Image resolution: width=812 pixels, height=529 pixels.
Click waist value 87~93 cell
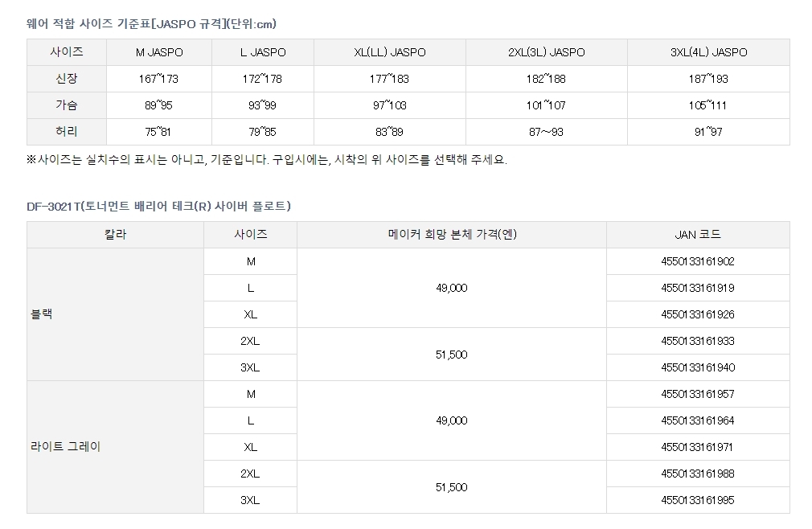pos(547,132)
